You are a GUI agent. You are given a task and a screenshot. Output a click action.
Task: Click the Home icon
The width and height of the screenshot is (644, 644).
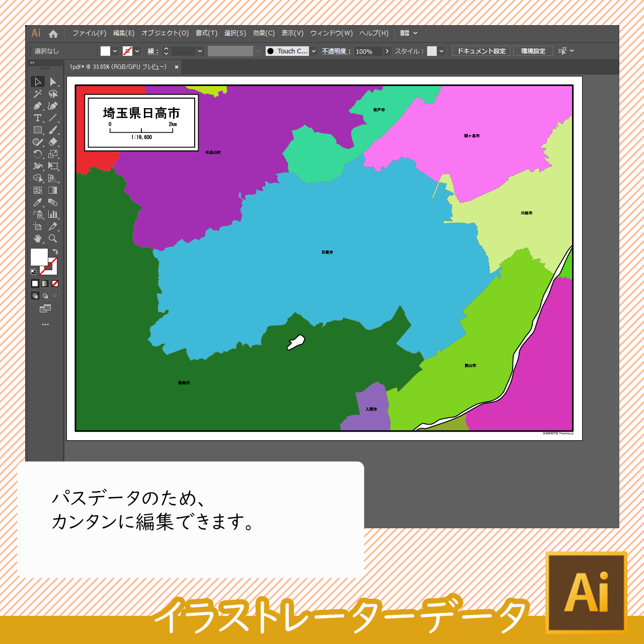click(x=53, y=34)
